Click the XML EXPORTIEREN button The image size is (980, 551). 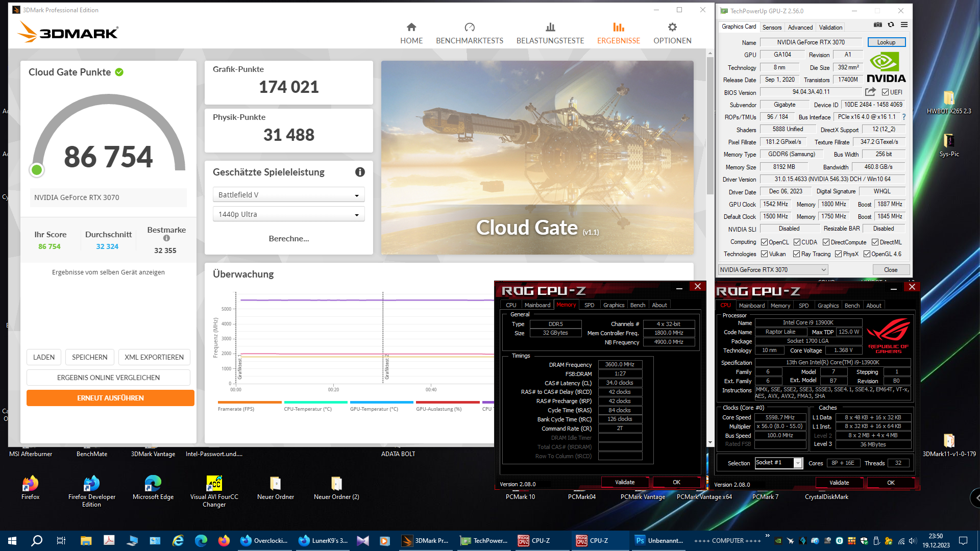[154, 357]
